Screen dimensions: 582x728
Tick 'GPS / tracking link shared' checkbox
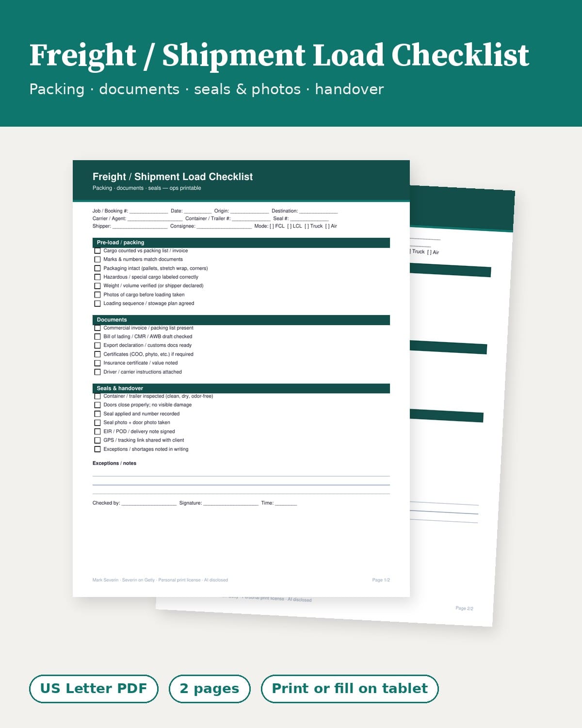tap(97, 440)
